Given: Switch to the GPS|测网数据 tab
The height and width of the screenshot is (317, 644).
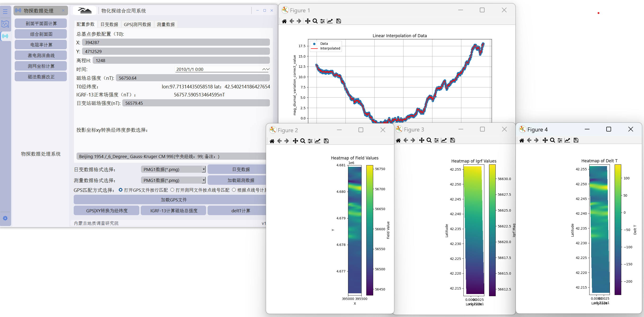Looking at the screenshot, I should coord(137,24).
